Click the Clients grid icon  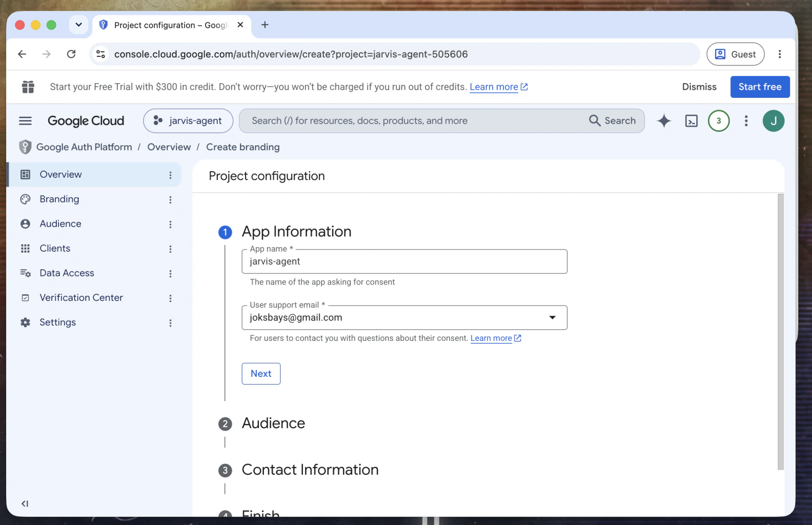click(x=25, y=249)
